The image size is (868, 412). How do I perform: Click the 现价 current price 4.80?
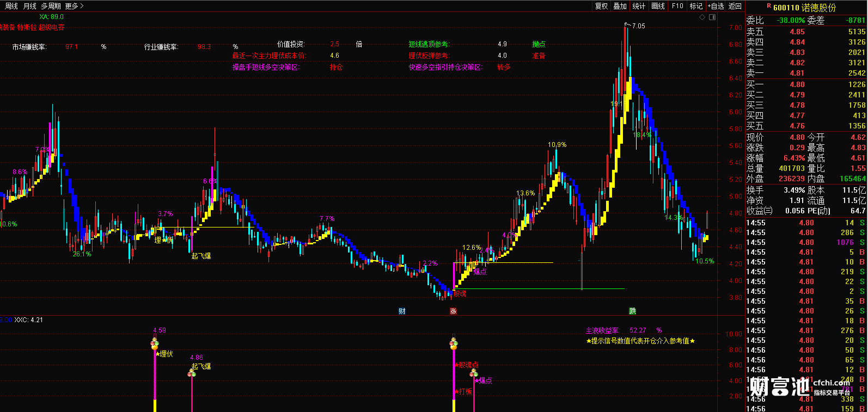click(x=797, y=138)
